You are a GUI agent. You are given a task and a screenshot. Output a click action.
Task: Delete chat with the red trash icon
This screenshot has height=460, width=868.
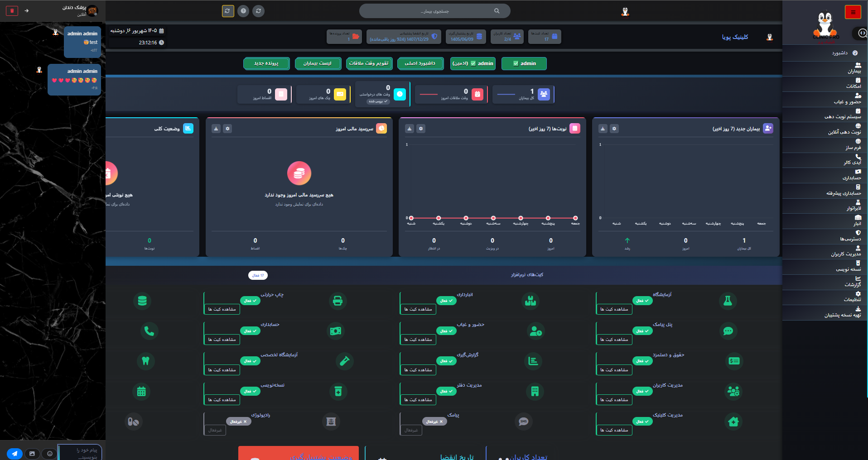(x=12, y=10)
